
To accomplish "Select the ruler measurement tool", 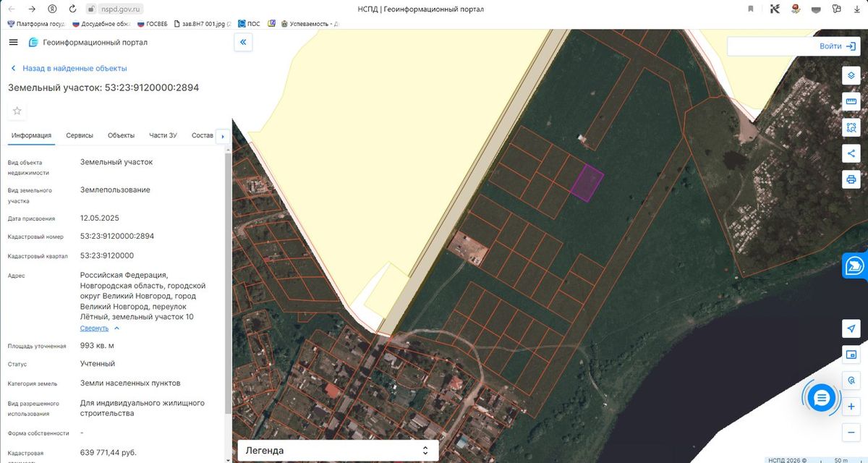I will click(x=851, y=101).
